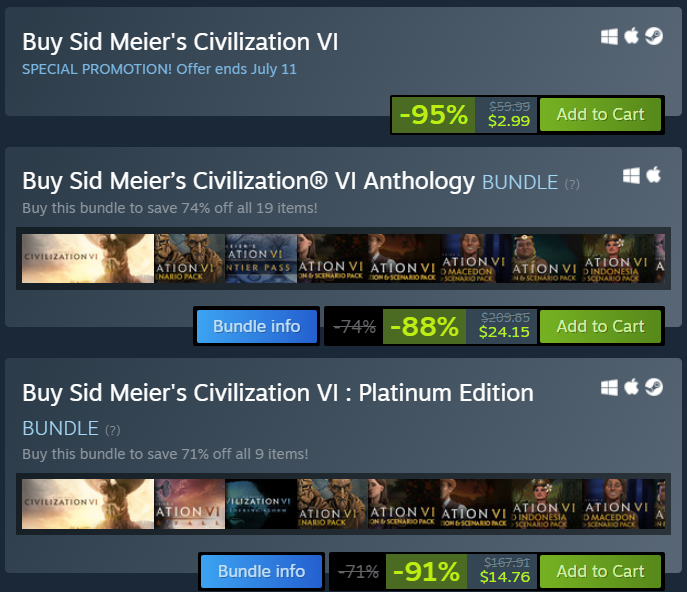This screenshot has height=592, width=687.
Task: Click Windows platform icon on Anthology bundle
Action: 631,175
